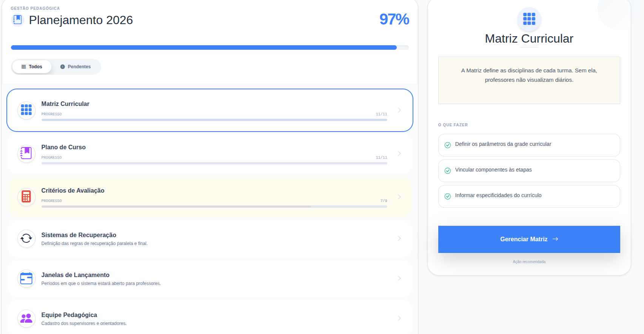Screen dimensions: 644x334
Task: Select the Todos filter tab
Action: (32, 67)
